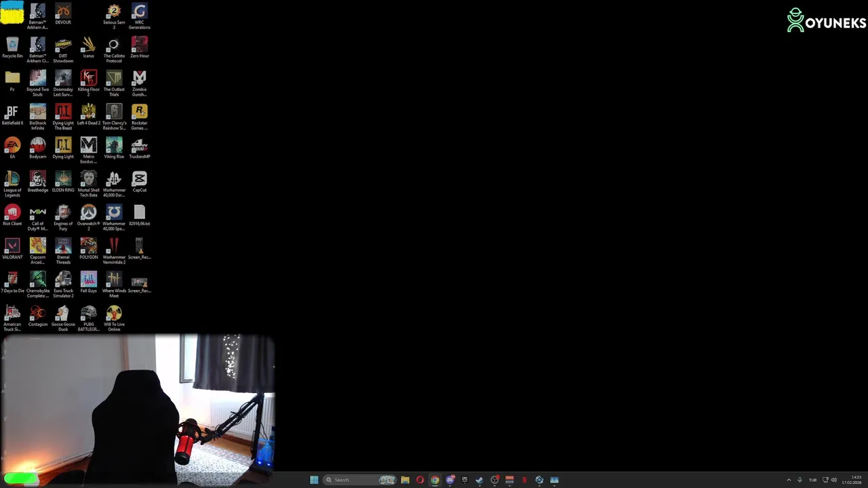Switch to Google Chrome on the taskbar
The image size is (868, 488).
tap(435, 480)
